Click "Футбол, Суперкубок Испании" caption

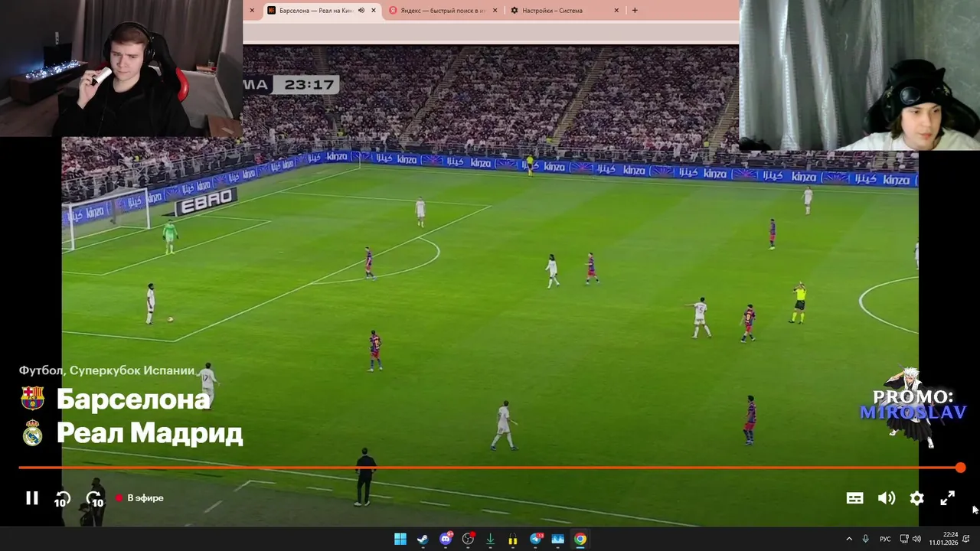(x=106, y=370)
